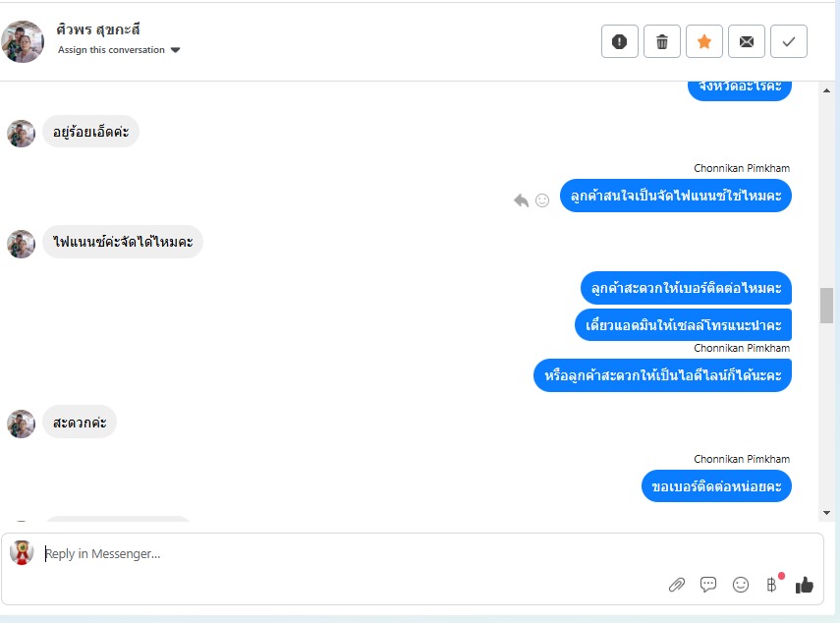The width and height of the screenshot is (840, 623).
Task: Expand the Assign this conversation dropdown
Action: pyautogui.click(x=119, y=50)
